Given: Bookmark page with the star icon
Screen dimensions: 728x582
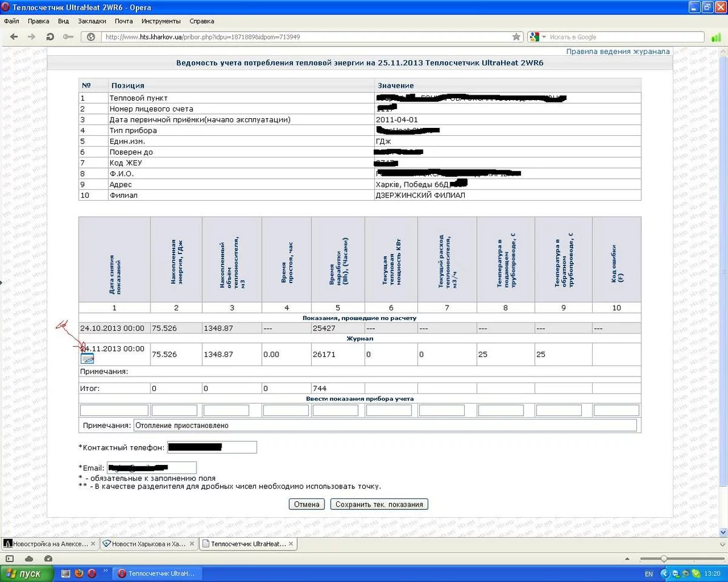Looking at the screenshot, I should (516, 37).
